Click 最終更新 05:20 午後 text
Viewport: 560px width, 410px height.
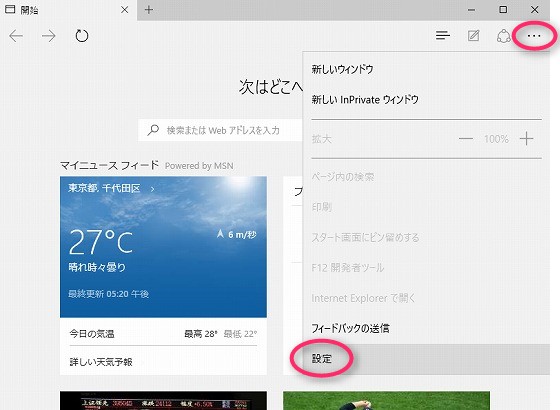(109, 294)
